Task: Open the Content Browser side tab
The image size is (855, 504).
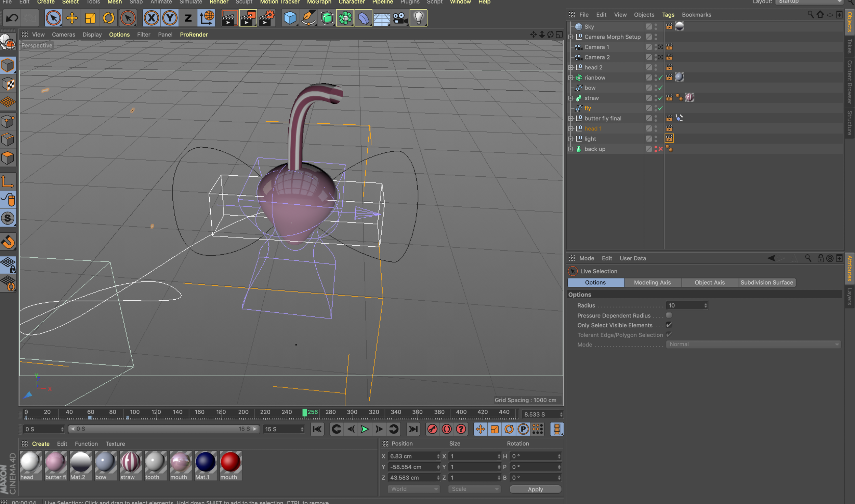Action: [x=850, y=82]
